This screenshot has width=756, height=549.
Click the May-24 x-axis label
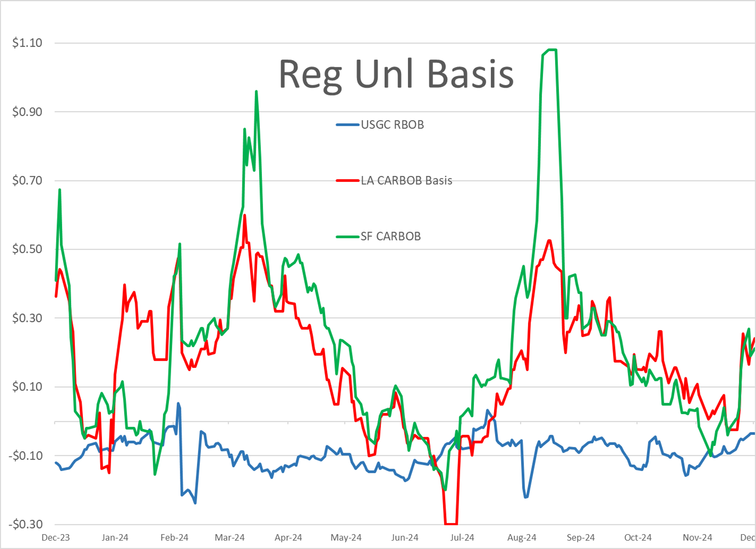click(x=346, y=538)
